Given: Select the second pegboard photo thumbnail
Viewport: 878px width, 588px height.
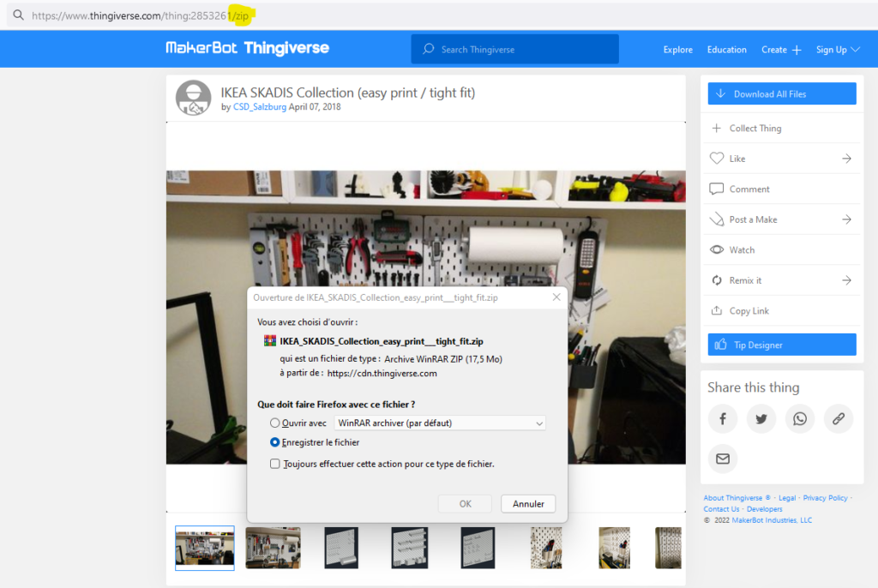Looking at the screenshot, I should click(273, 548).
